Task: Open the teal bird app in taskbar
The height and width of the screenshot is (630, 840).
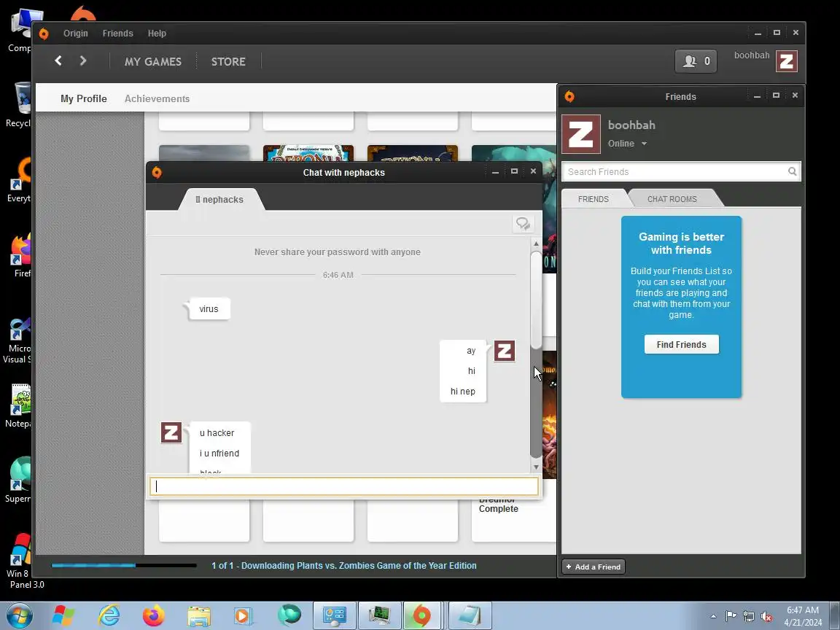Action: point(289,615)
